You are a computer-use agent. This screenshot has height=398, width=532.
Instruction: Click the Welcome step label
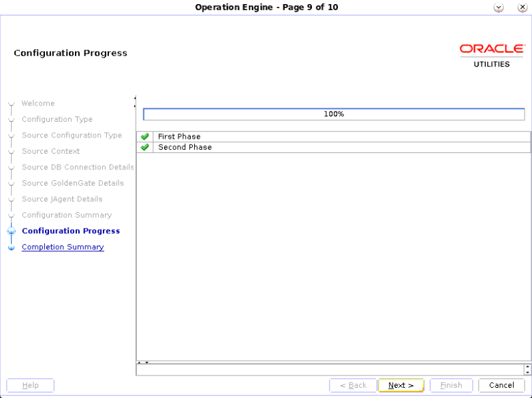[38, 103]
